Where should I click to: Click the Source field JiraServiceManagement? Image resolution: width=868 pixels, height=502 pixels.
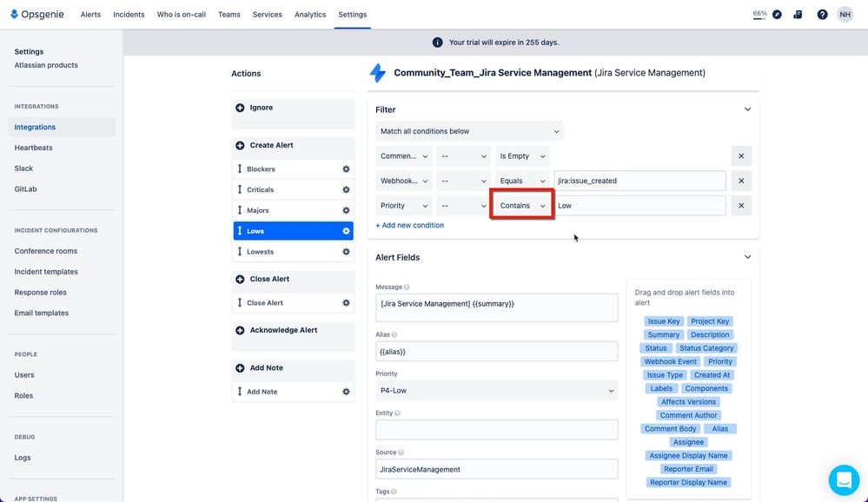click(x=496, y=469)
